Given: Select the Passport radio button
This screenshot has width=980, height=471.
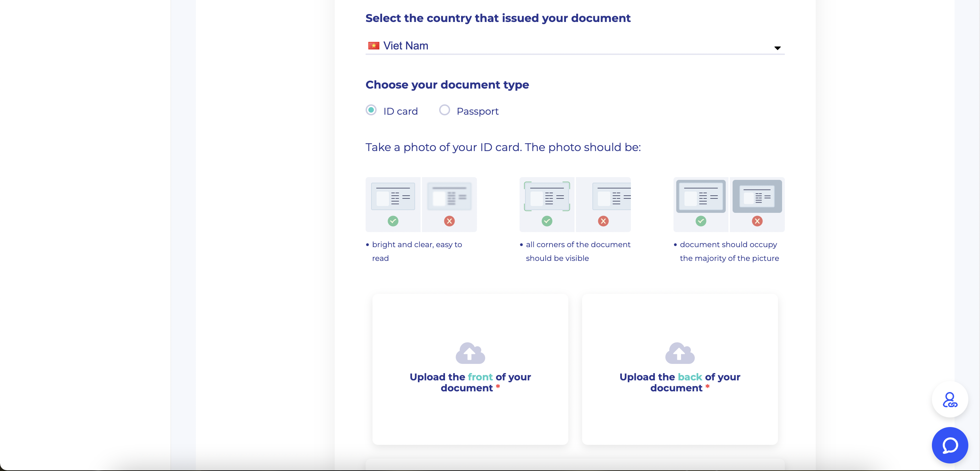Looking at the screenshot, I should 444,110.
